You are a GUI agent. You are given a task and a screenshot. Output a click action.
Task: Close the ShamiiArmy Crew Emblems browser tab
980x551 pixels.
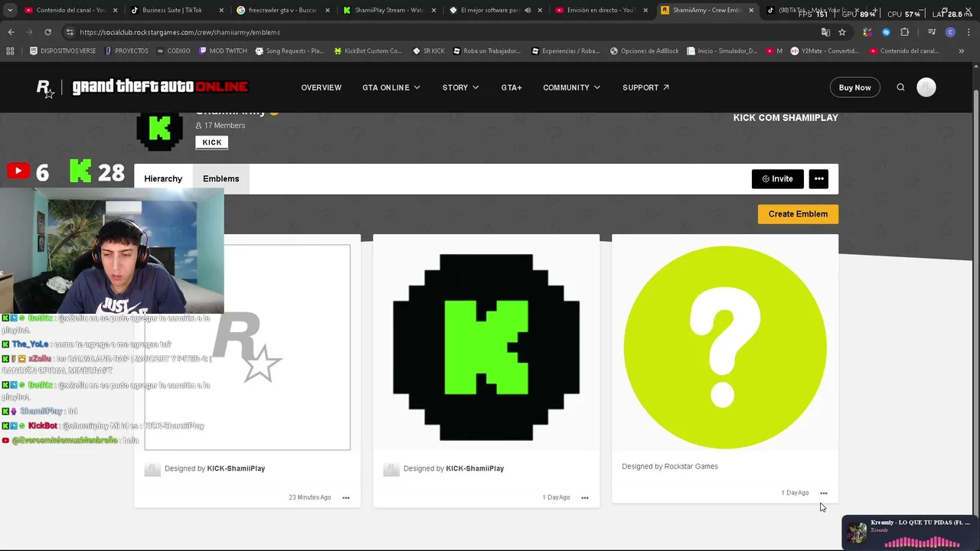coord(750,10)
